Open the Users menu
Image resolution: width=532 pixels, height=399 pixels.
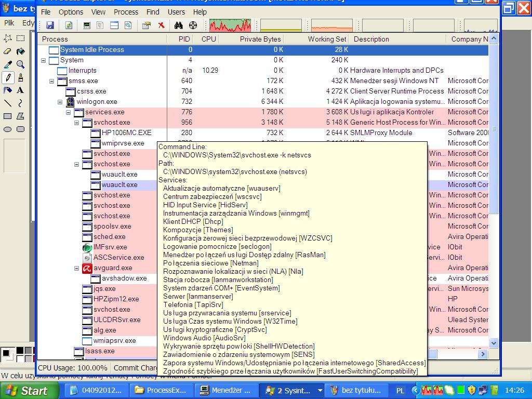176,12
